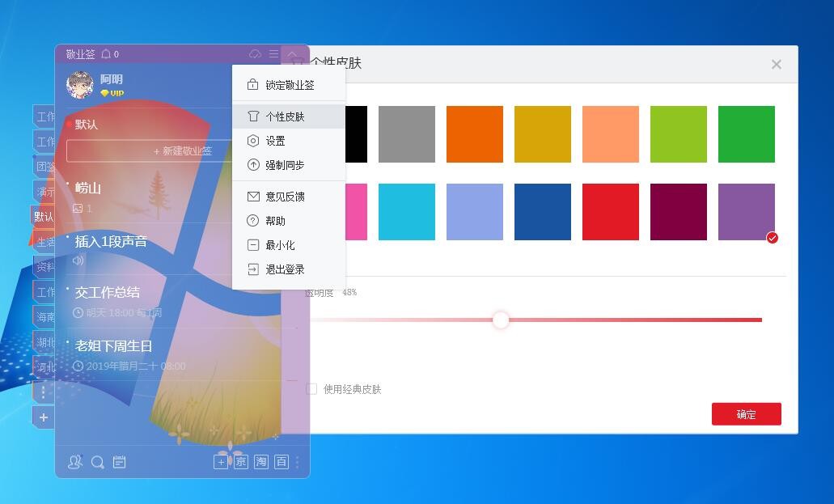
Task: Click the clock reminder icon under 交工作总结
Action: (x=78, y=312)
